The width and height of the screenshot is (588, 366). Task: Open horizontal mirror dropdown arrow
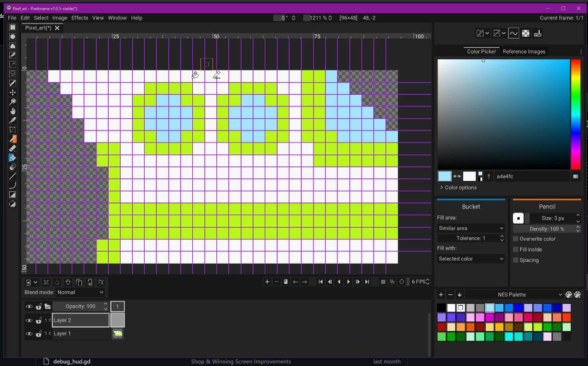click(487, 34)
